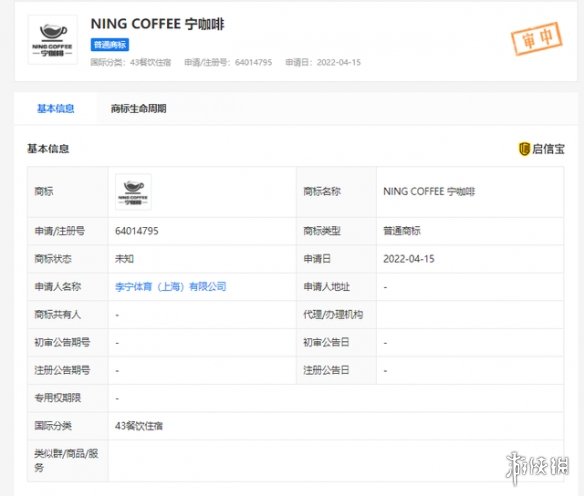Click the 商标共有人 row label
584x496 pixels.
[x=58, y=315]
